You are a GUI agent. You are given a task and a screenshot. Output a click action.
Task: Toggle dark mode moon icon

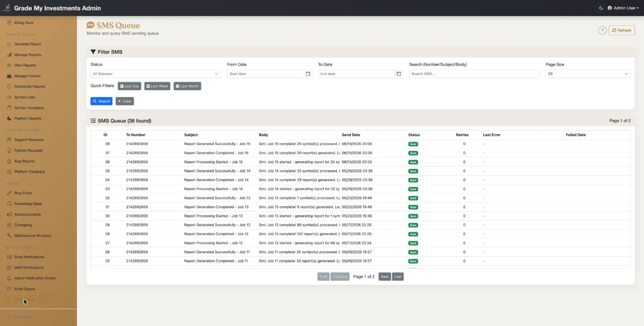(601, 8)
